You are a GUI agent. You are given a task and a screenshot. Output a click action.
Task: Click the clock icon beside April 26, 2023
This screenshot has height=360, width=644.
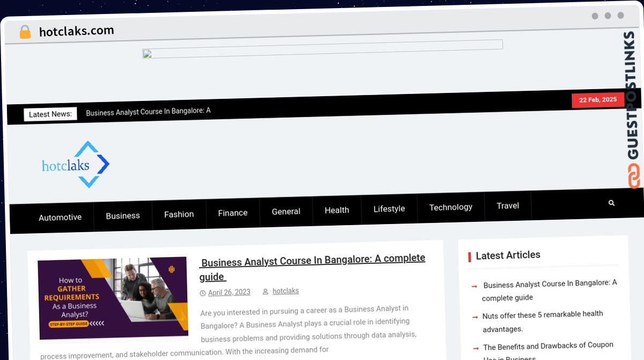tap(203, 293)
